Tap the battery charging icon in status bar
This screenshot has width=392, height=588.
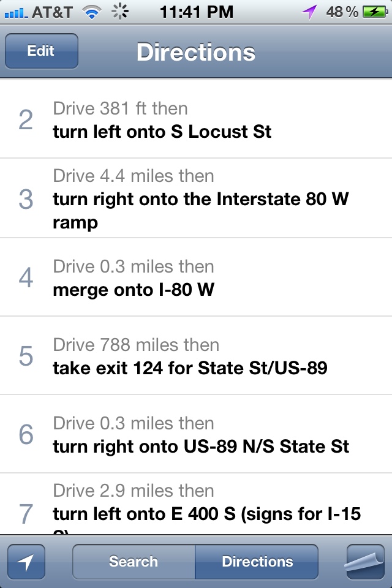pos(374,12)
